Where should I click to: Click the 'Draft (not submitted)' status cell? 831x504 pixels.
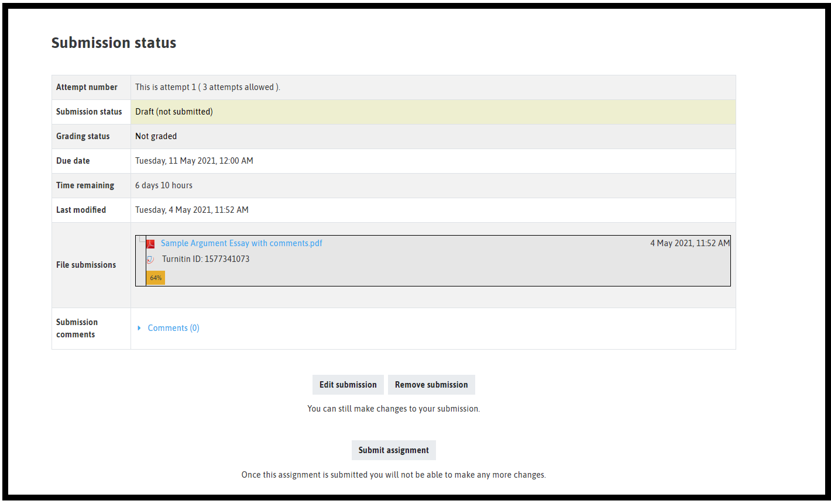click(433, 112)
